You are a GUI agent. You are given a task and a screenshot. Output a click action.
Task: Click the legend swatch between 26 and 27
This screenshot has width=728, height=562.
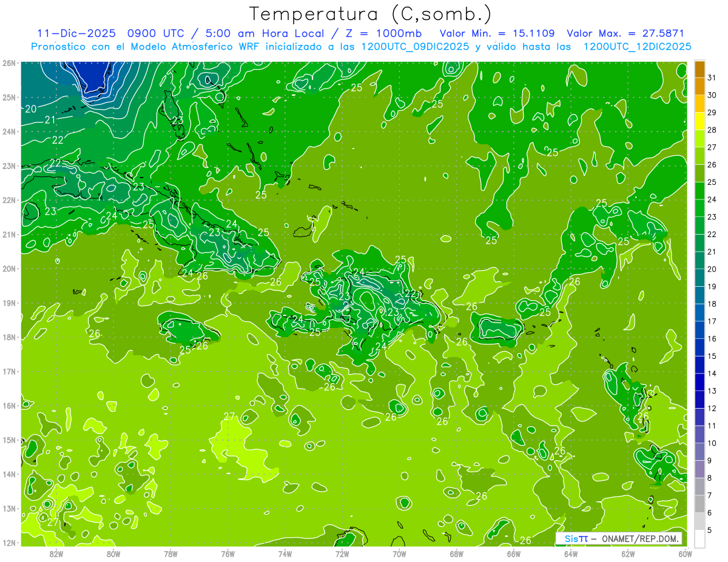click(699, 156)
